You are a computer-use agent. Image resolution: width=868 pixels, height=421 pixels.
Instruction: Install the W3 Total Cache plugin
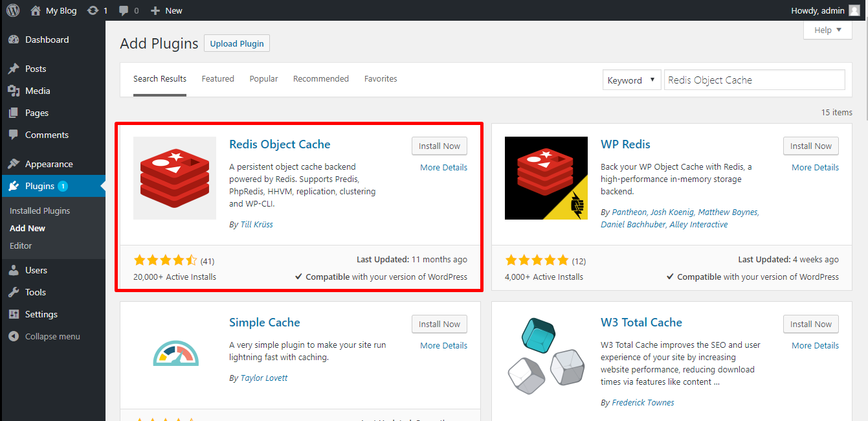pyautogui.click(x=811, y=324)
